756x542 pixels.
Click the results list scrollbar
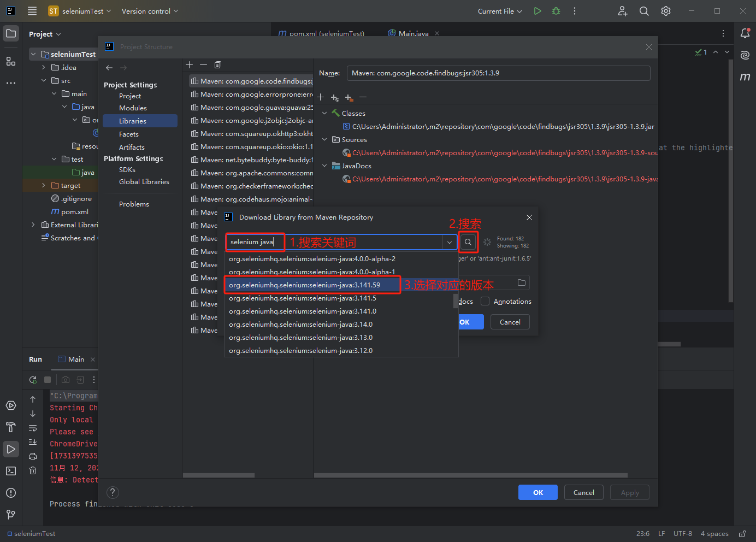[x=456, y=301]
